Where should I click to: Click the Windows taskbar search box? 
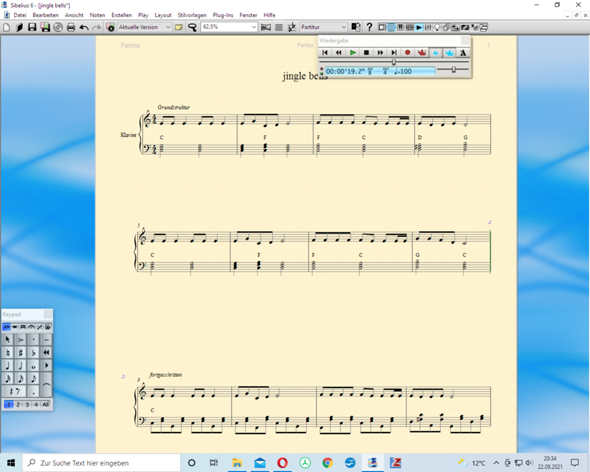tap(102, 463)
